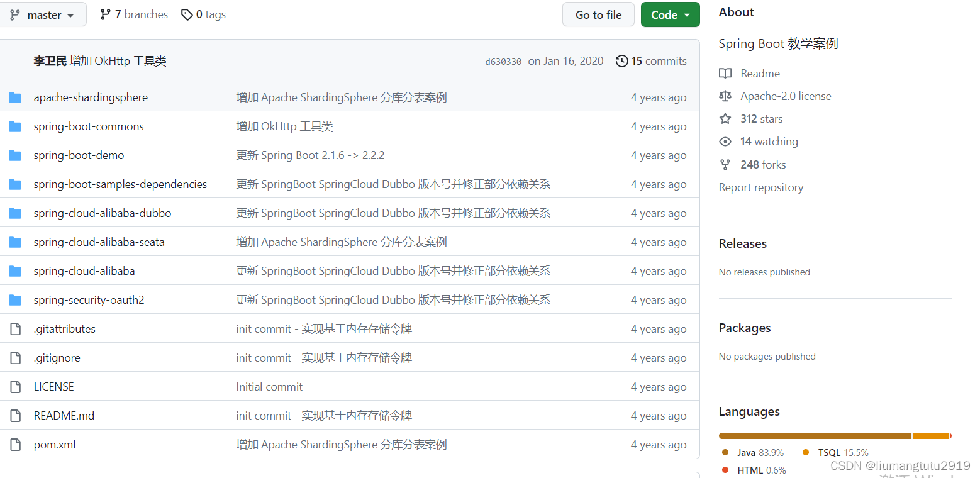
Task: Click the Go to file button
Action: 598,14
